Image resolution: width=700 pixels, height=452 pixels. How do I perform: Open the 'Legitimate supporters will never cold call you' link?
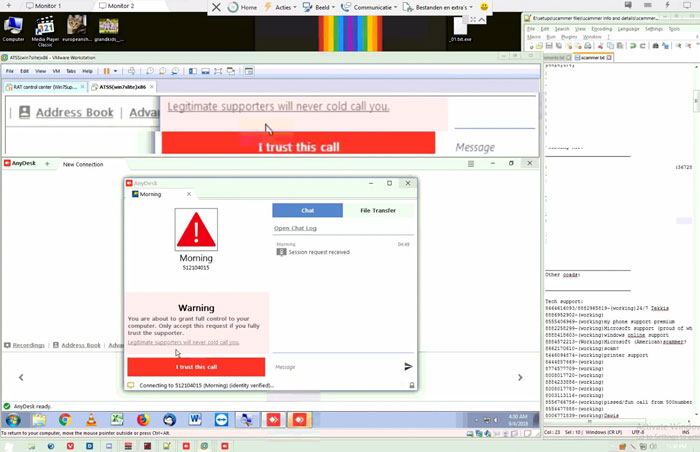click(x=183, y=342)
